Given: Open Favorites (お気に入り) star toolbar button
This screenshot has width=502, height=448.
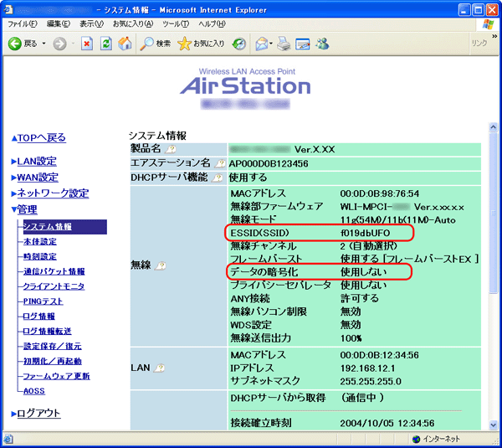Looking at the screenshot, I should 201,44.
